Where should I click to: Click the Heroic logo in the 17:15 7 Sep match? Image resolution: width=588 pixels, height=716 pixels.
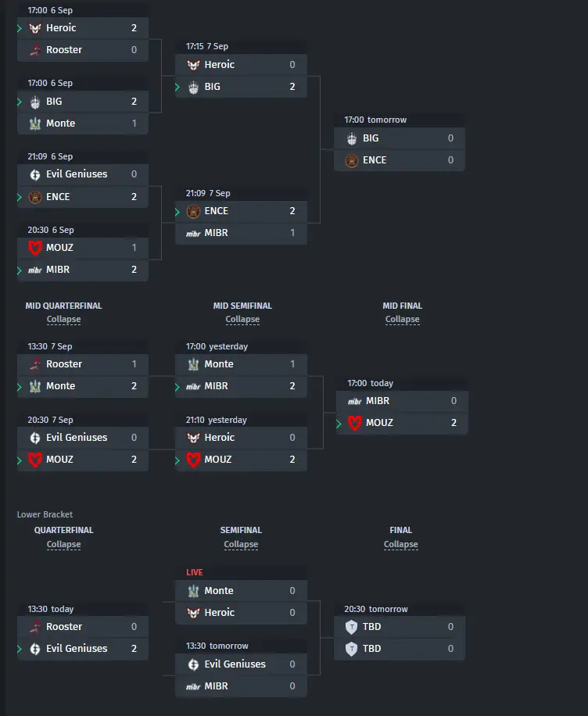[x=193, y=65]
